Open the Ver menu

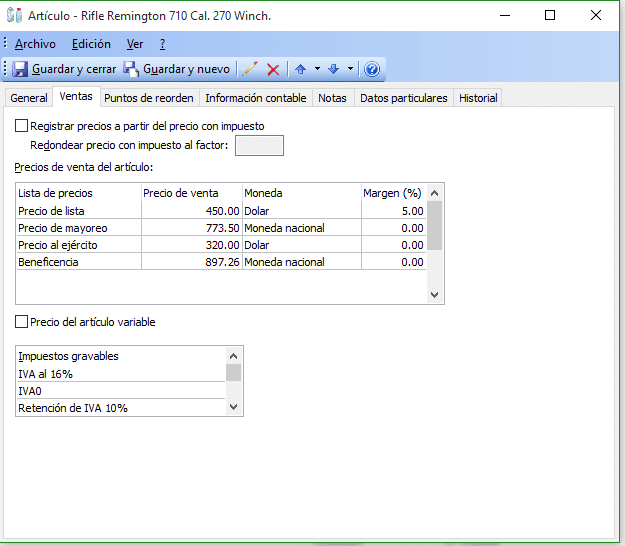point(135,44)
